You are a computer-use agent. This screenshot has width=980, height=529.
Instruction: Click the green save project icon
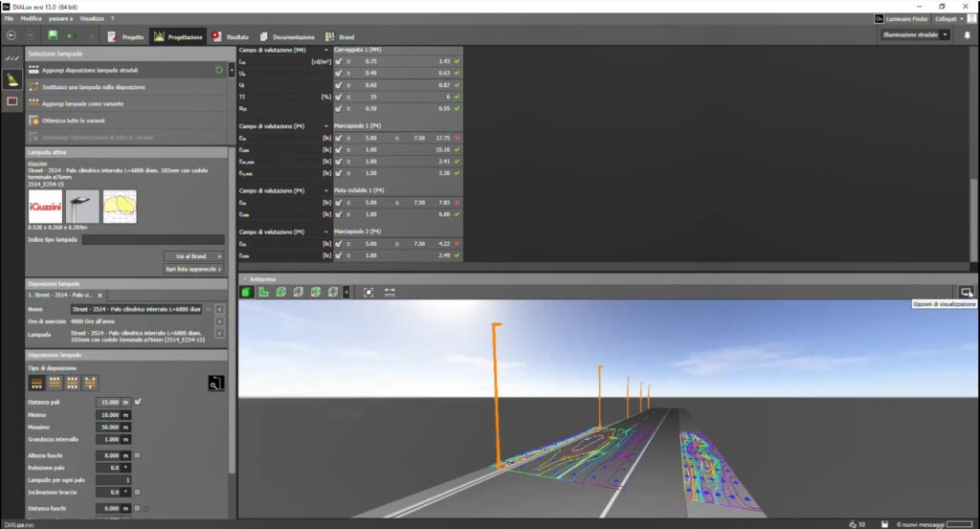(x=53, y=35)
